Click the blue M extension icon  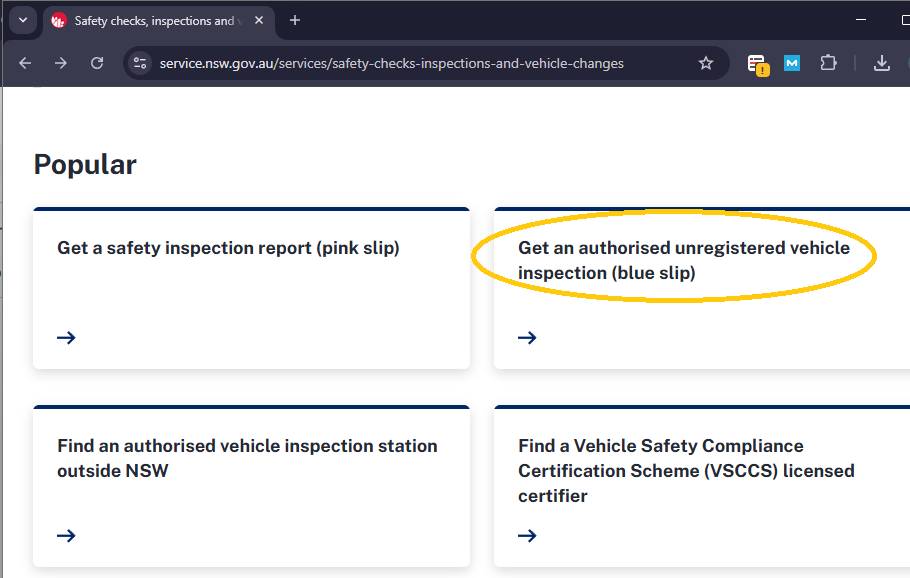coord(792,63)
